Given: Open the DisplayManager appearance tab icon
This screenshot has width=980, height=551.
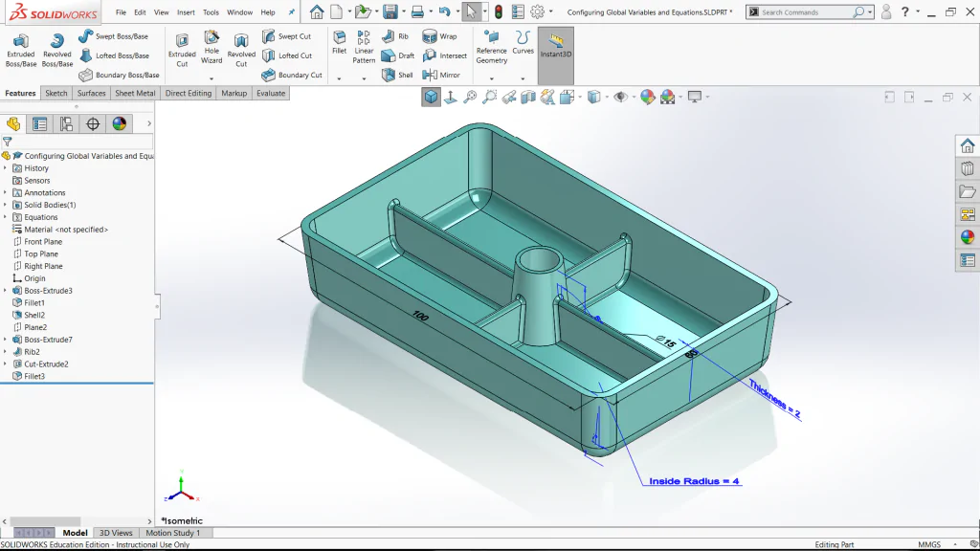Looking at the screenshot, I should click(120, 123).
